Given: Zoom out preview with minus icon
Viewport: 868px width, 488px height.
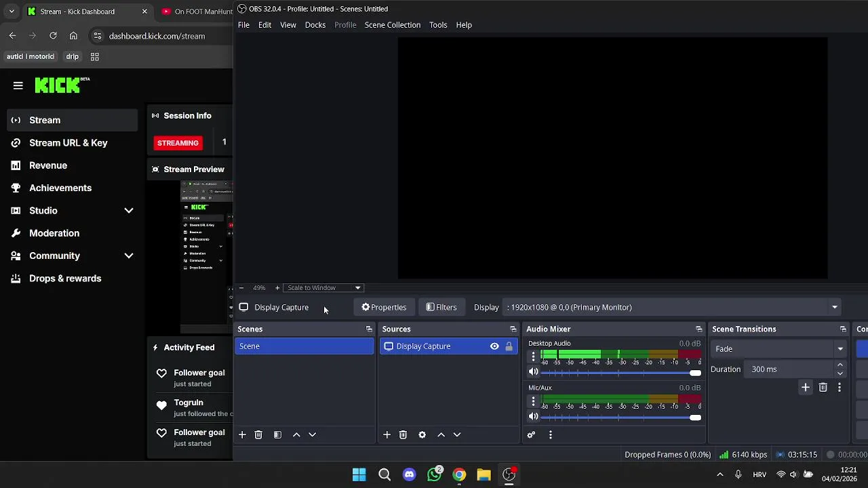Looking at the screenshot, I should [241, 288].
